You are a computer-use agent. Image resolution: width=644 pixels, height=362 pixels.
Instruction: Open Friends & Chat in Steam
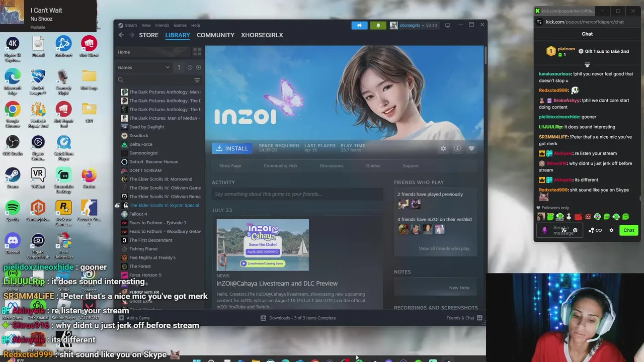click(464, 318)
